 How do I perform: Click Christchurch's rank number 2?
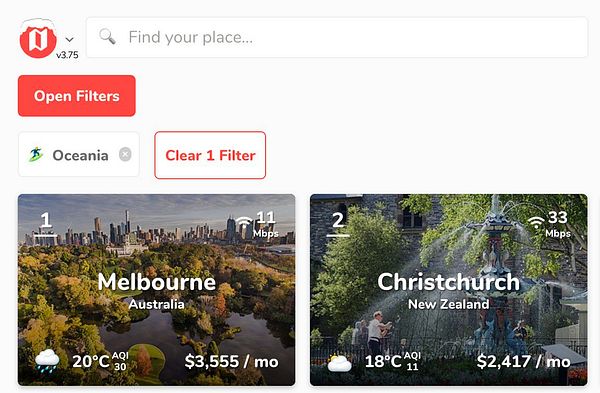point(338,220)
